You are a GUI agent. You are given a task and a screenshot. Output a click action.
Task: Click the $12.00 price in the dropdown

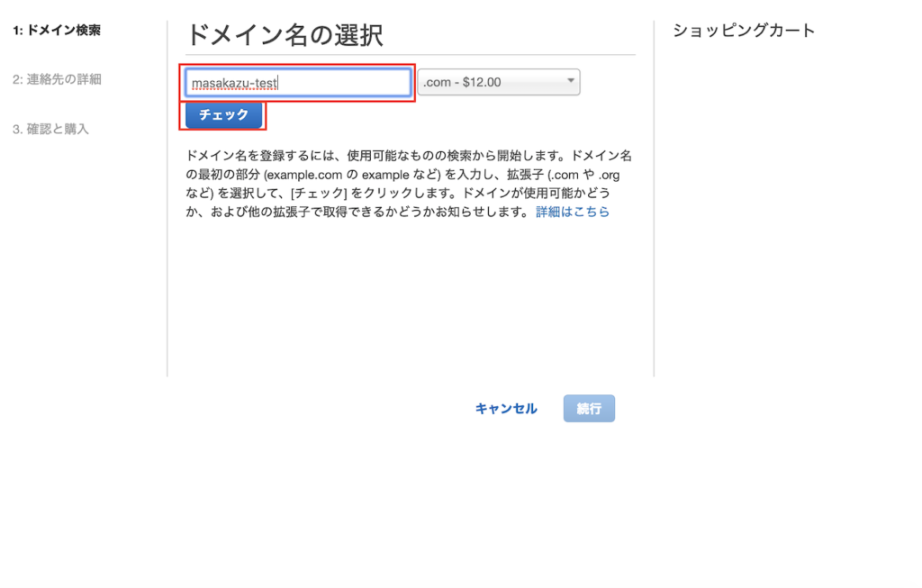[x=481, y=83]
